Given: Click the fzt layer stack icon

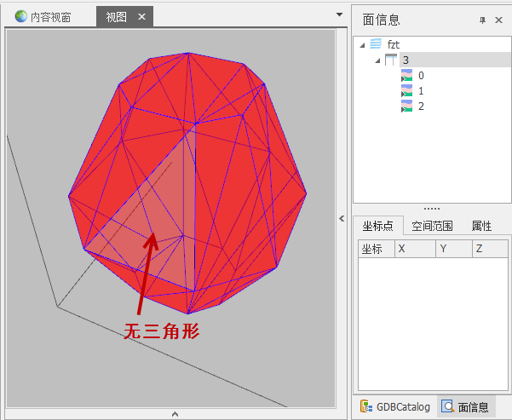Looking at the screenshot, I should (376, 43).
